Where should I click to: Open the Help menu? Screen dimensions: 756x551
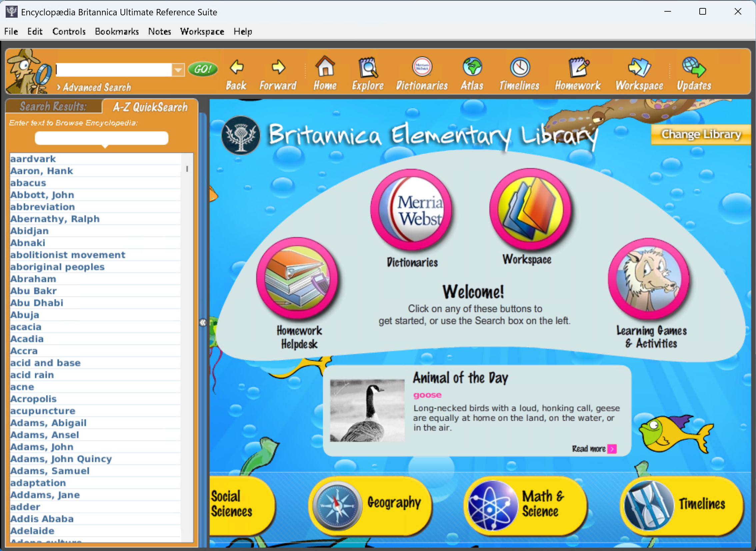[243, 31]
